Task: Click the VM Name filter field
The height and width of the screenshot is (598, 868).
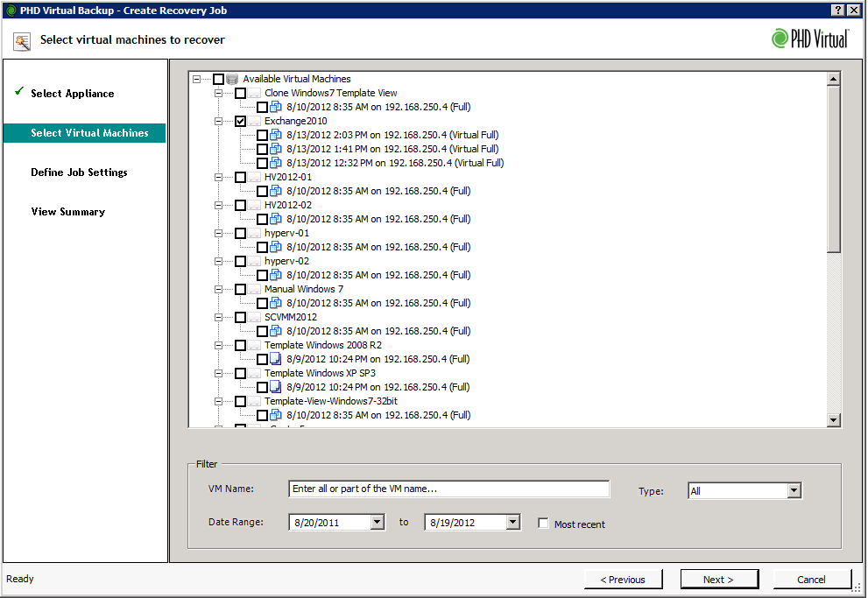Action: (x=449, y=489)
